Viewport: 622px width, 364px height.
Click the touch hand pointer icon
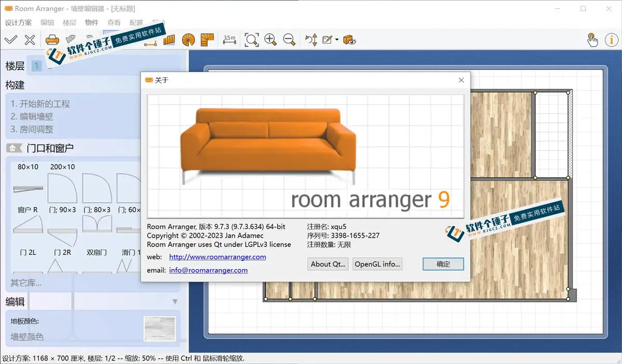click(x=592, y=39)
